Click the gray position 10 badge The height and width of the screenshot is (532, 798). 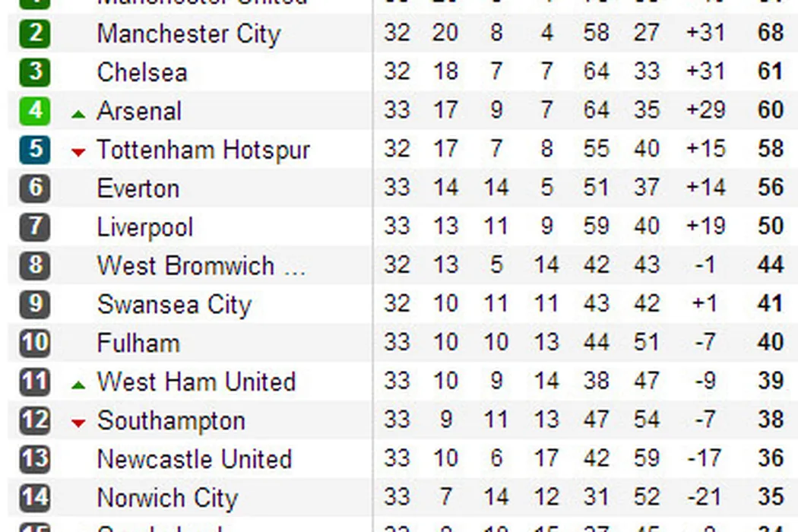click(x=34, y=343)
